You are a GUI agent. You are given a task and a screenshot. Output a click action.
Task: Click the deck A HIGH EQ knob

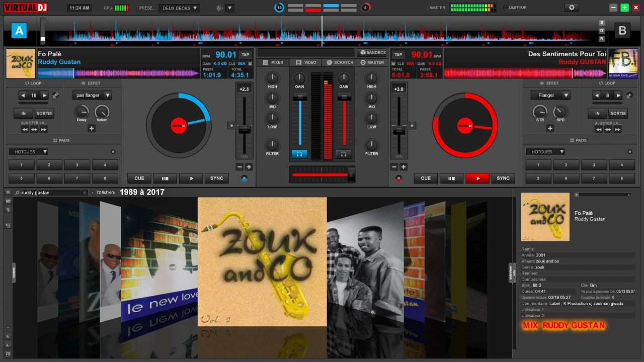click(x=272, y=78)
